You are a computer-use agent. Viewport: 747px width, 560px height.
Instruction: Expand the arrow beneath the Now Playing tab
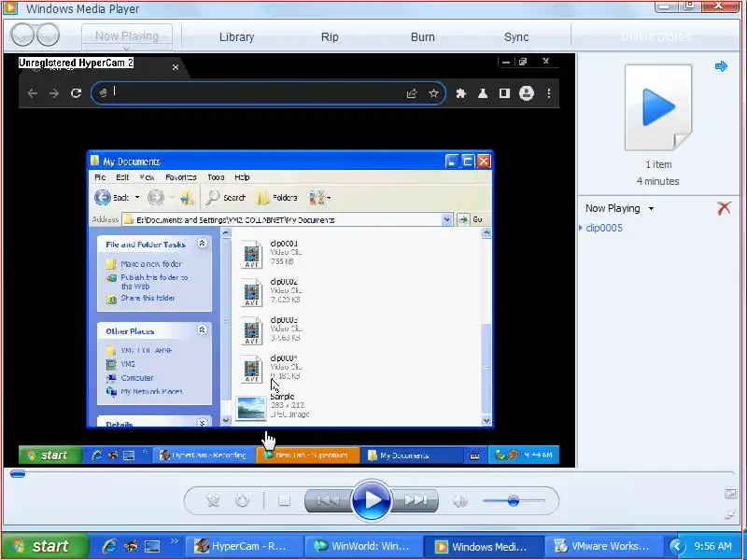coord(126,48)
